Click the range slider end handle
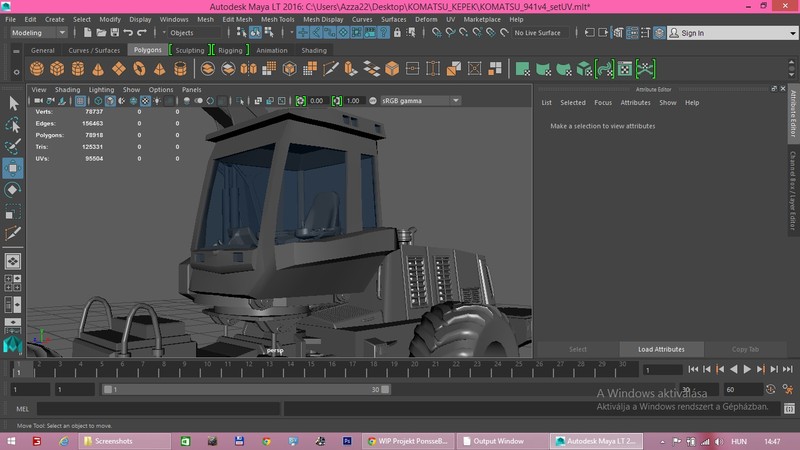800x450 pixels. pos(385,389)
